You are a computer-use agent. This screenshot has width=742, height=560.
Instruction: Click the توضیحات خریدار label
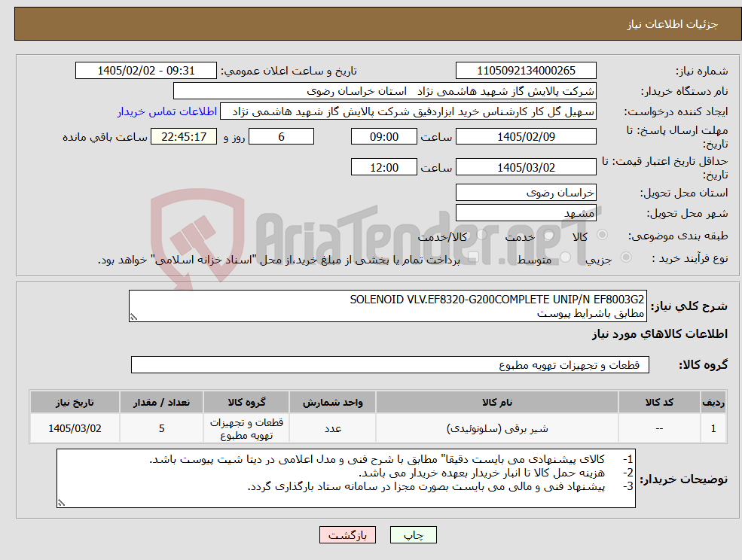pos(684,479)
